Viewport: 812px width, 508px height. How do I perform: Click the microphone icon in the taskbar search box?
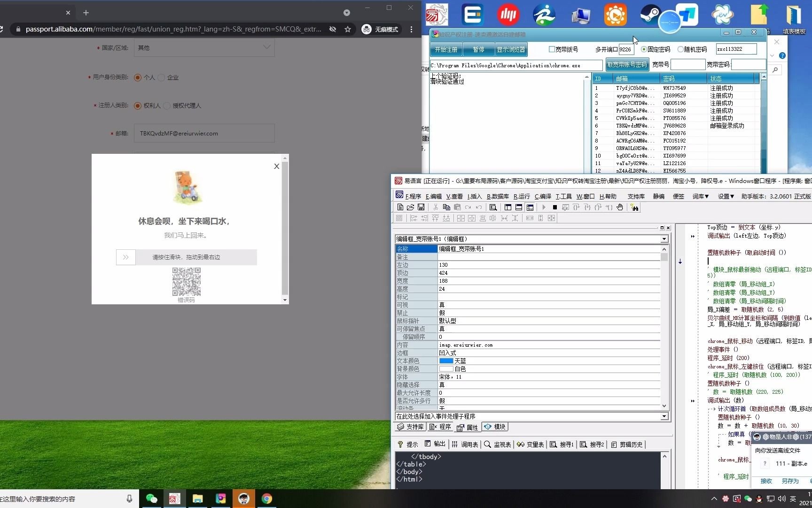tap(129, 499)
